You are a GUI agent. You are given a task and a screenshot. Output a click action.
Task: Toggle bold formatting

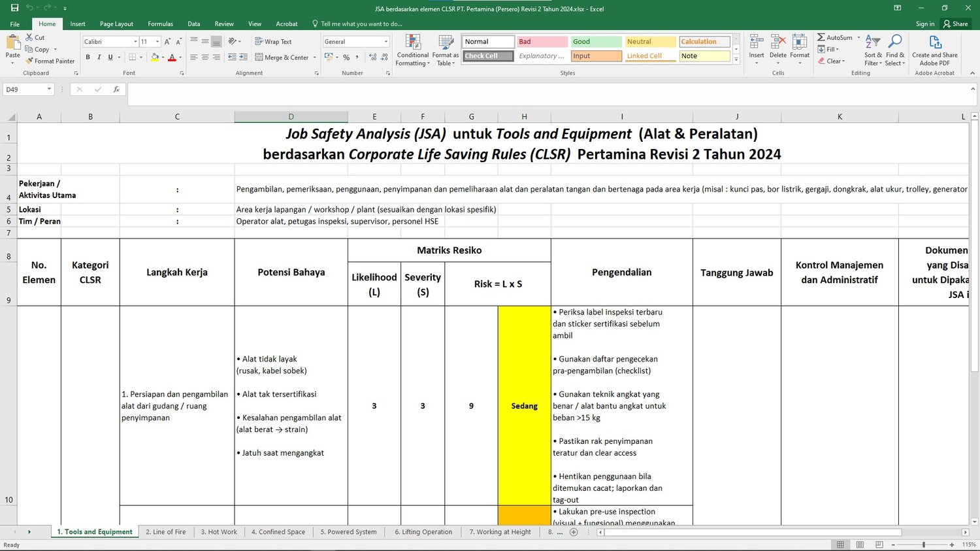pyautogui.click(x=88, y=58)
